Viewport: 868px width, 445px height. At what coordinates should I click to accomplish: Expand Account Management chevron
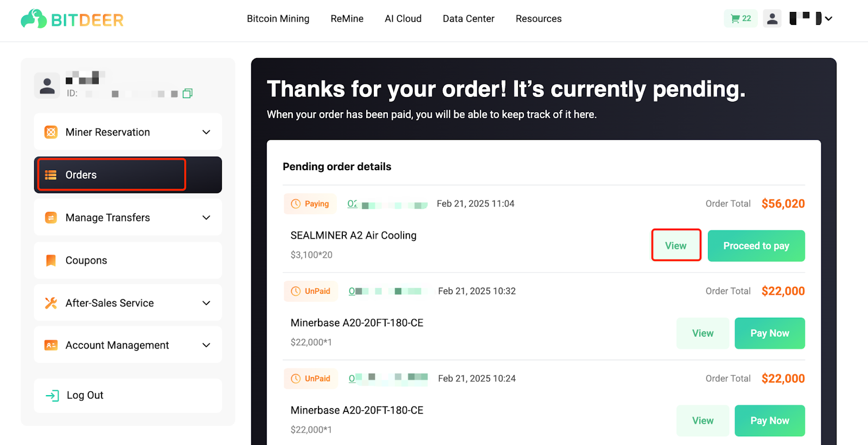pos(206,345)
